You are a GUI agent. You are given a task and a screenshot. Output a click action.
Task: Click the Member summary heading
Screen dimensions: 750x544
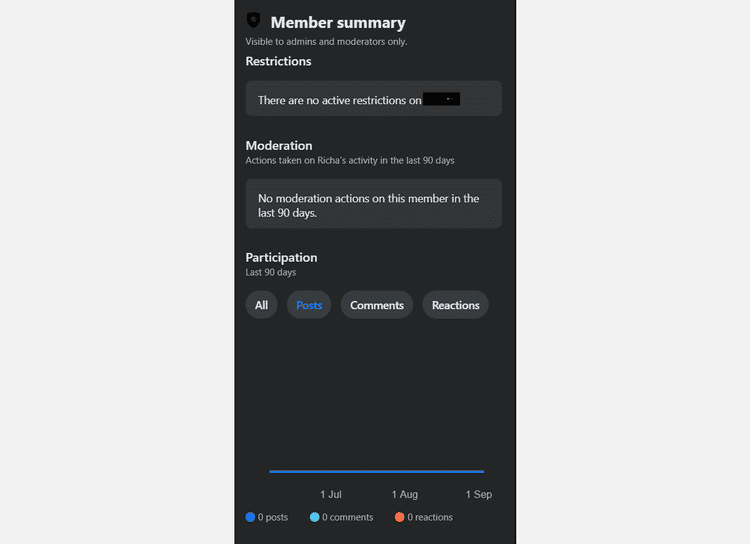(x=338, y=22)
